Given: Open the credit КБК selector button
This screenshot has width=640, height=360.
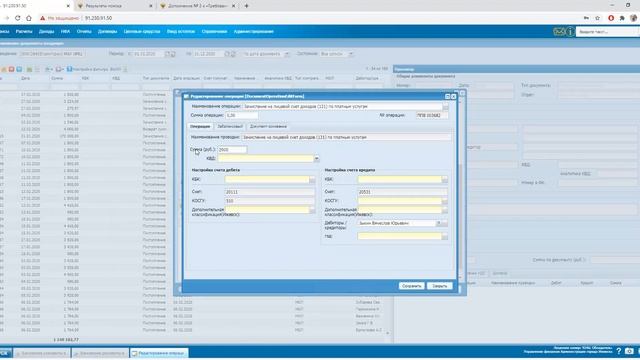Looking at the screenshot, I should point(445,180).
